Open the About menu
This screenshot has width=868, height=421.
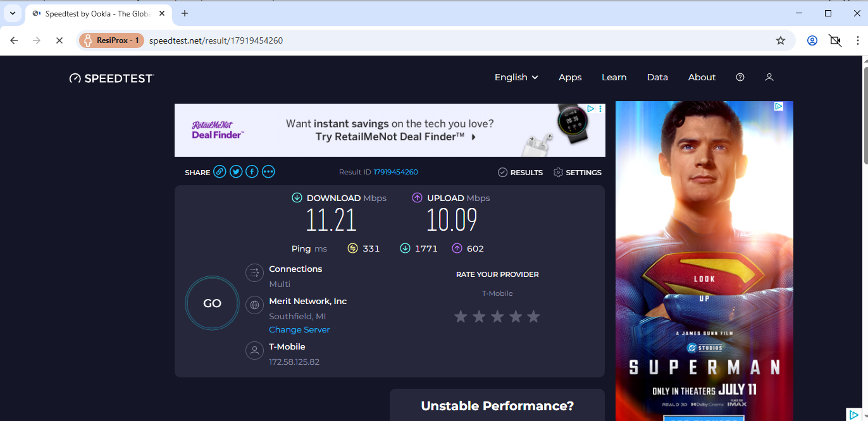coord(702,77)
